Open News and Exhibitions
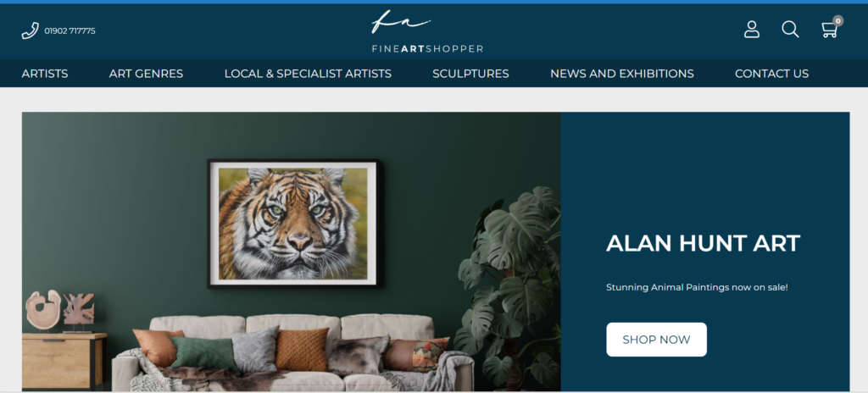The width and height of the screenshot is (868, 393). tap(621, 74)
